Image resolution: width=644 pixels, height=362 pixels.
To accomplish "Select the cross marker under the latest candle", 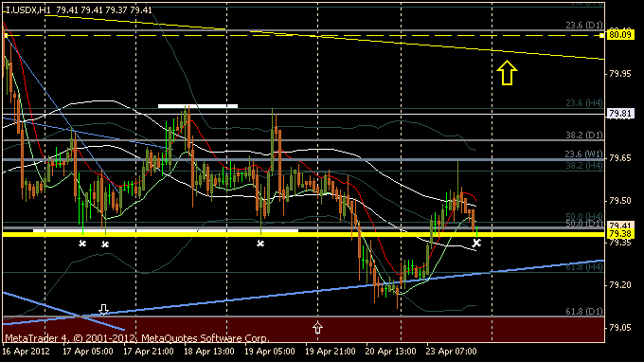I will click(x=476, y=243).
